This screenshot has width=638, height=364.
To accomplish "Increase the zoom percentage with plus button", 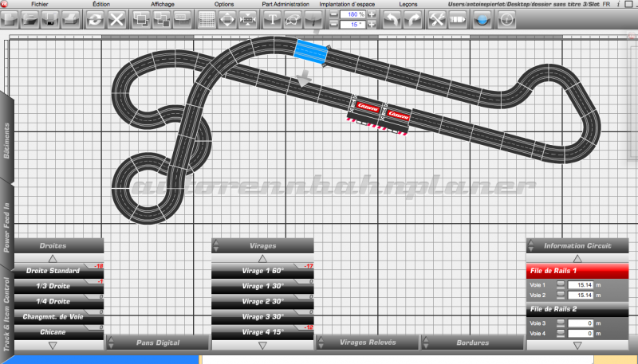I will [x=372, y=14].
